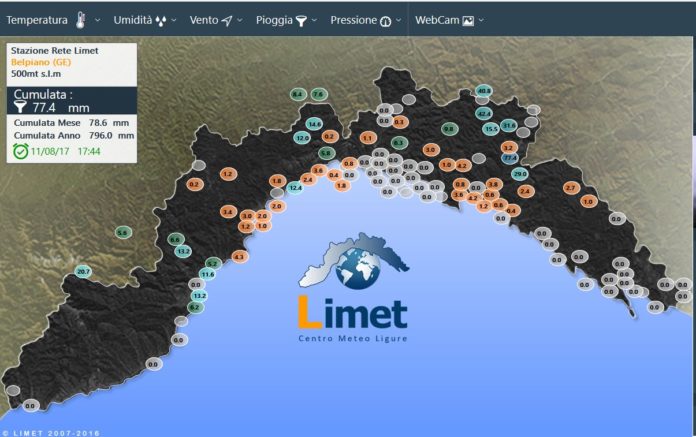Screen dimensions: 696x437
Task: Click the thermometer icon beside Temperatura
Action: (80, 20)
